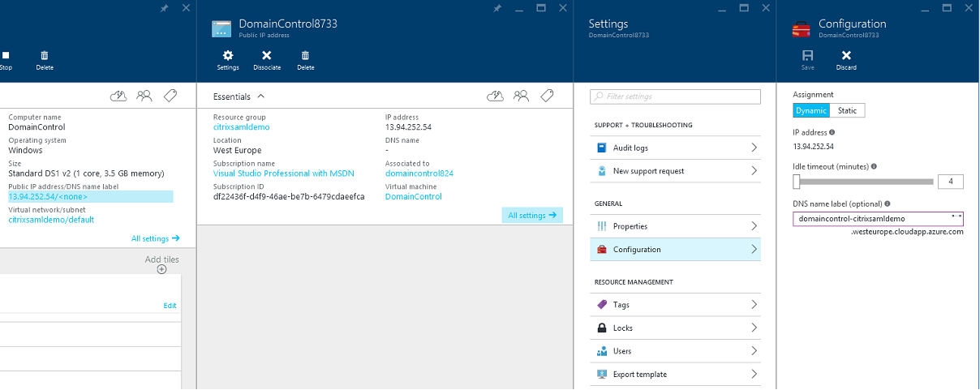Open citrixsamldemo resource group link
980x390 pixels.
click(x=241, y=127)
